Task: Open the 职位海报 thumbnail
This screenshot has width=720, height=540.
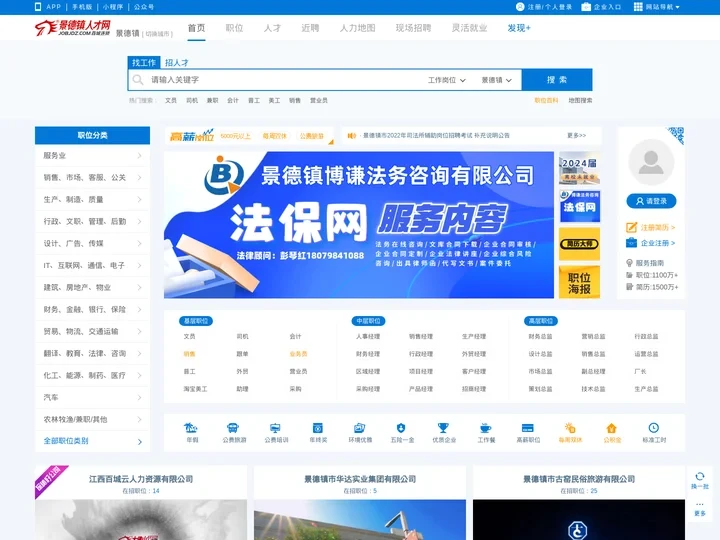Action: point(579,282)
